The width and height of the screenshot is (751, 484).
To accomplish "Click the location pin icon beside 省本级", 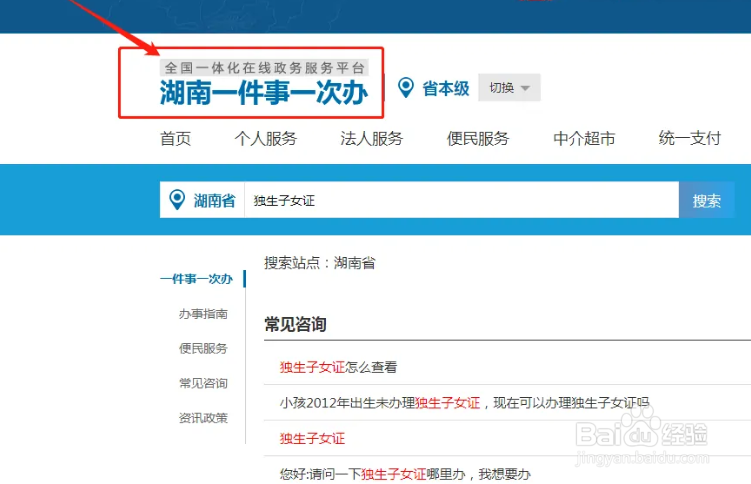I will pyautogui.click(x=406, y=88).
